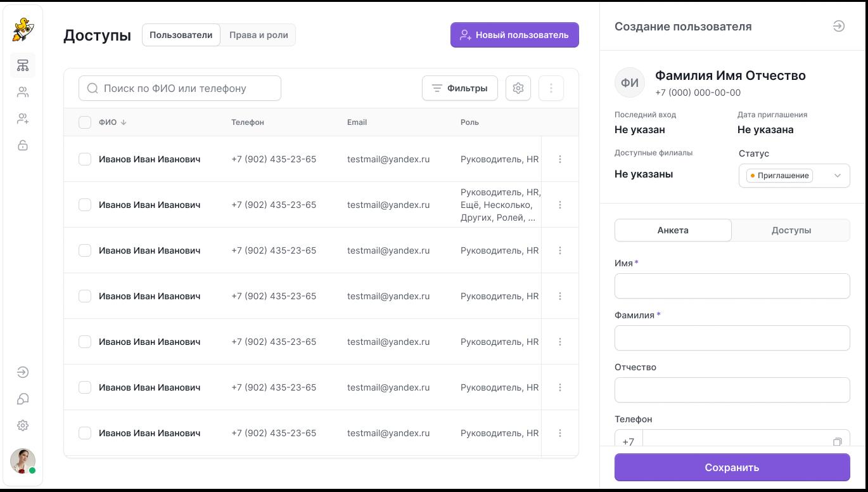Click the Приглашение status badge
The width and height of the screenshot is (868, 492).
click(779, 176)
